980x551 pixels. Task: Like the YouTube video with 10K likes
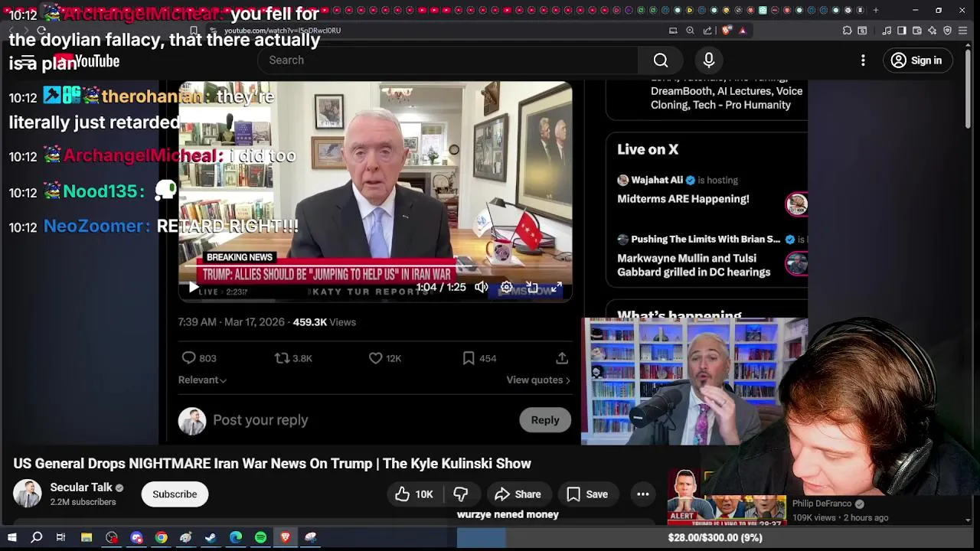[413, 494]
